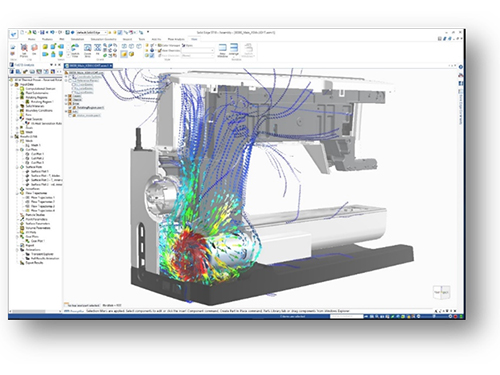The height and width of the screenshot is (375, 500).
Task: Click the Arrange windows icon
Action: click(234, 49)
